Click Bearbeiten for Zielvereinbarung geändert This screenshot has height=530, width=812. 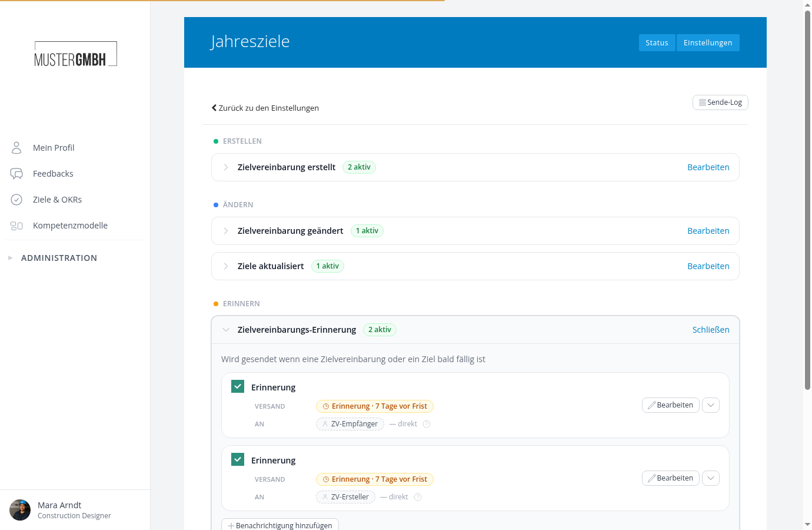pos(708,231)
